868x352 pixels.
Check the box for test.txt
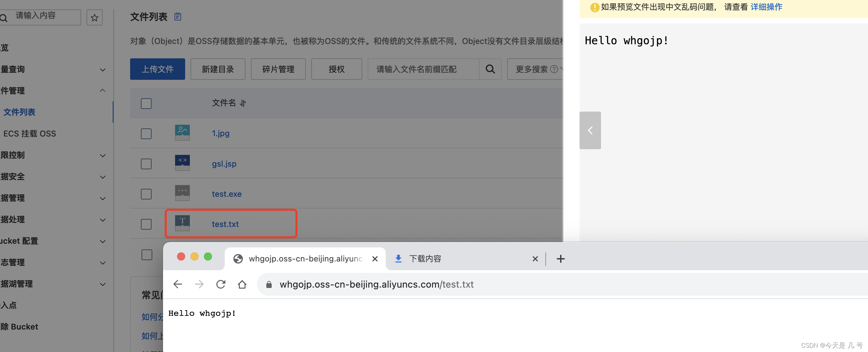coord(146,224)
